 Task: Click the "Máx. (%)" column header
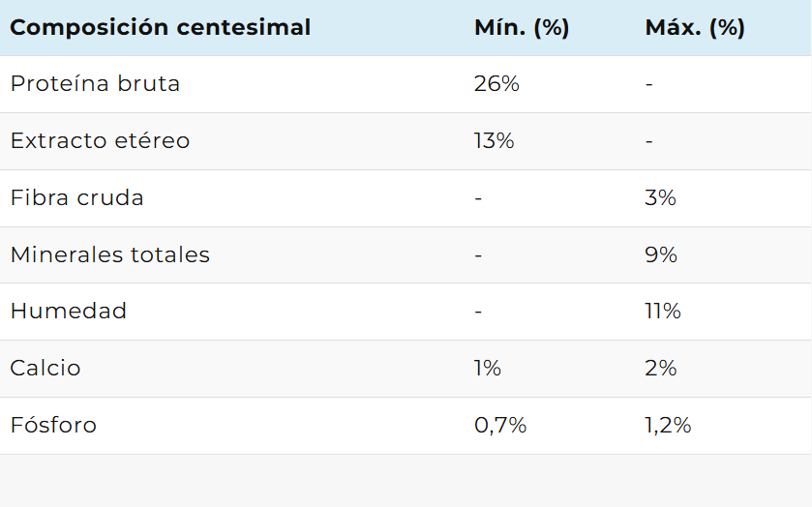click(x=695, y=27)
